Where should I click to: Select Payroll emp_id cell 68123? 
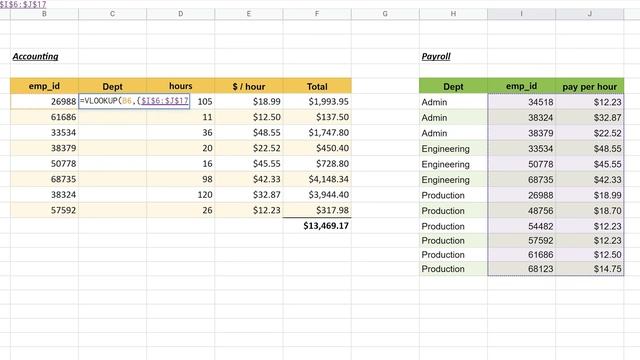coord(521,269)
